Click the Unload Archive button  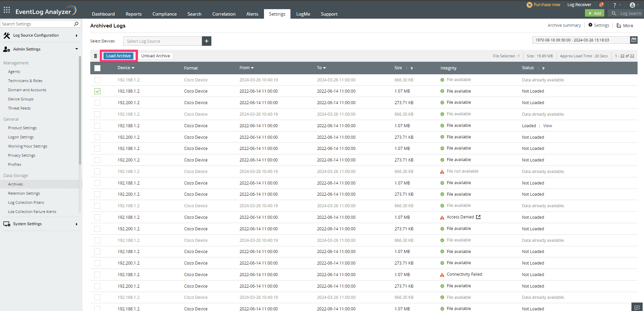(x=155, y=56)
